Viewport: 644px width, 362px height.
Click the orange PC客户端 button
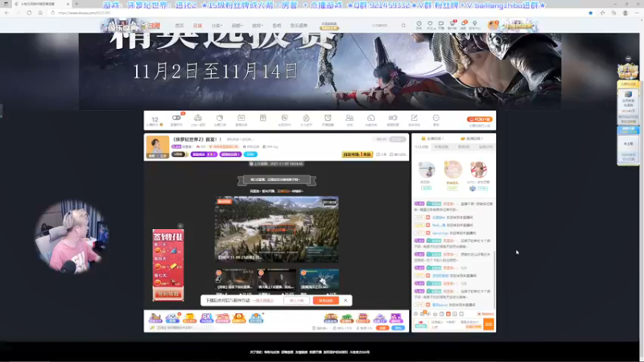pos(479,119)
